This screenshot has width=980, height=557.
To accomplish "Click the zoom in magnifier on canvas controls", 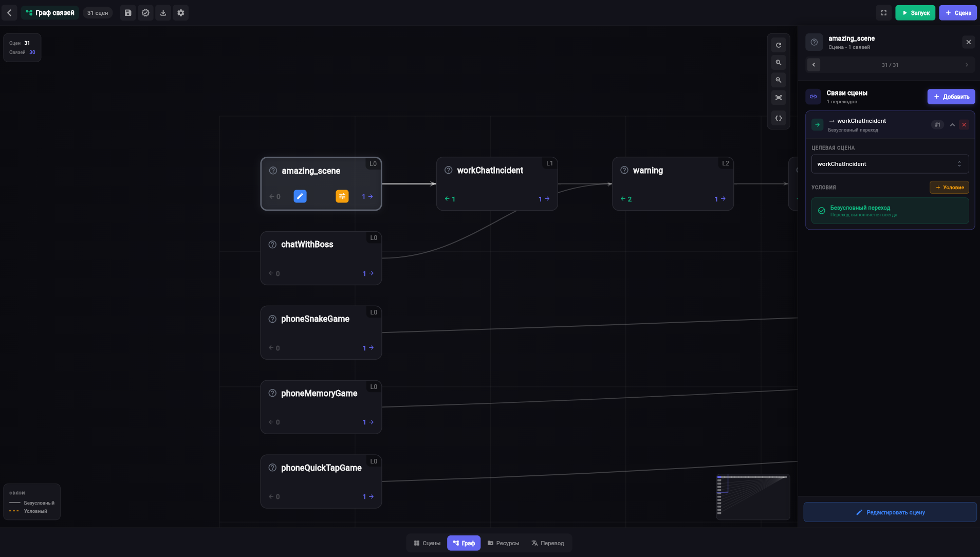I will [779, 63].
